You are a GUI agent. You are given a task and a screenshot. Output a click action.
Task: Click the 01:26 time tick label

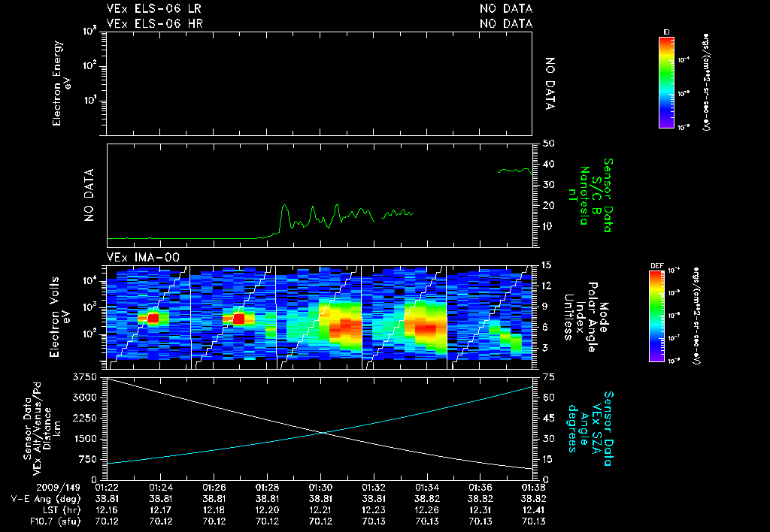[214, 488]
